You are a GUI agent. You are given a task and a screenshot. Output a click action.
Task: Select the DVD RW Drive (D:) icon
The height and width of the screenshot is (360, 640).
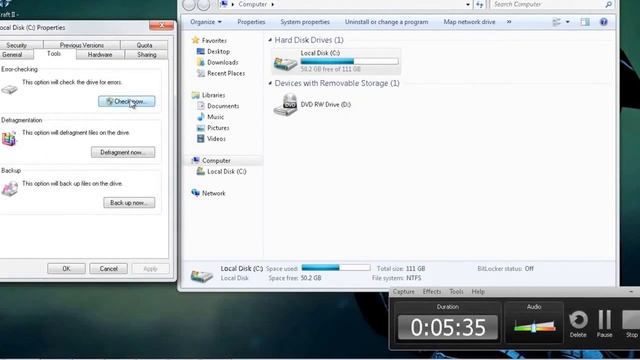click(285, 104)
